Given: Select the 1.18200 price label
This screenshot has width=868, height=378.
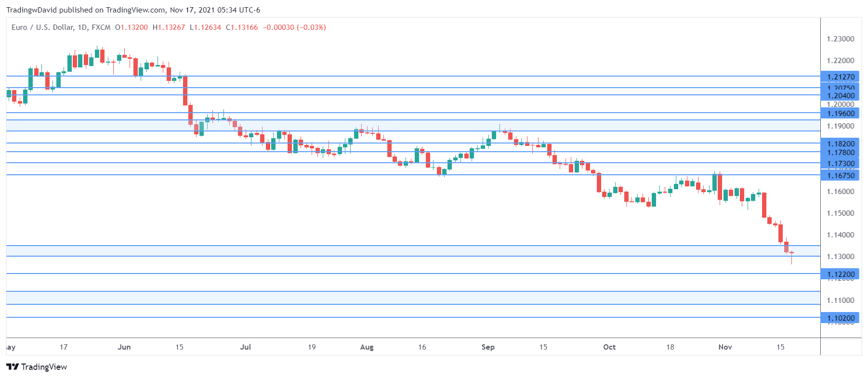Looking at the screenshot, I should (x=841, y=144).
